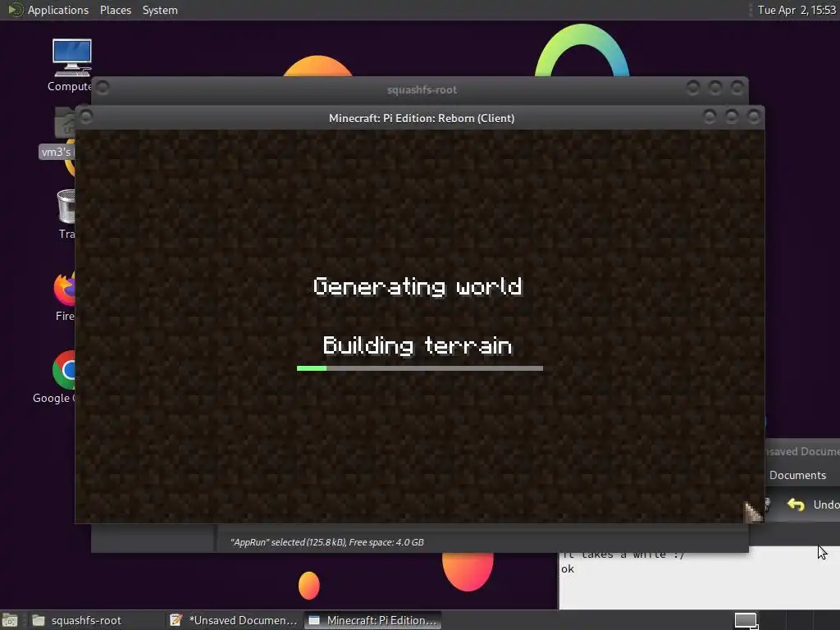Select the Trash desktop icon

pos(66,214)
